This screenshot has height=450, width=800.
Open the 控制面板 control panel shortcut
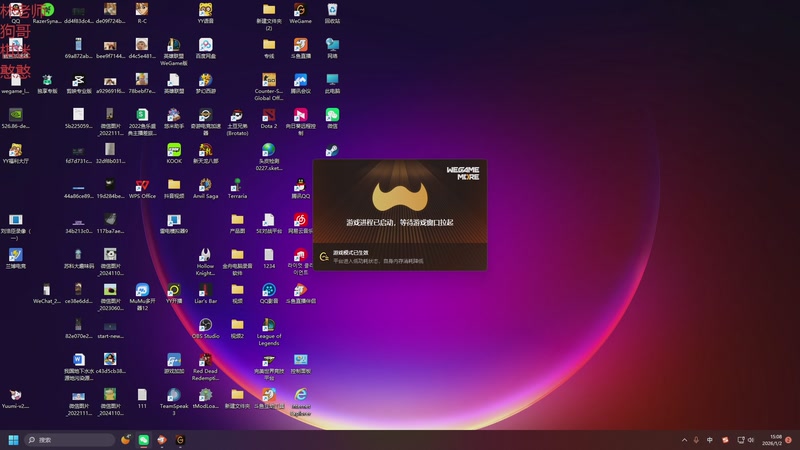point(301,364)
